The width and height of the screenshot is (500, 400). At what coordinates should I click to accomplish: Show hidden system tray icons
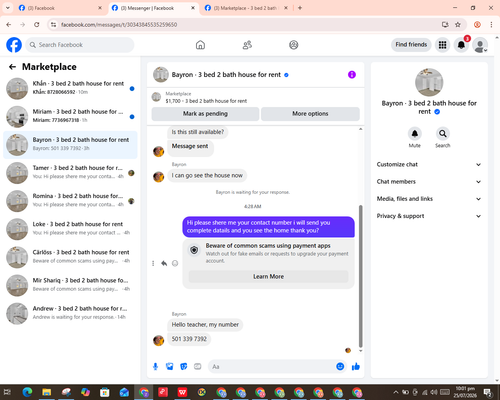point(396,392)
